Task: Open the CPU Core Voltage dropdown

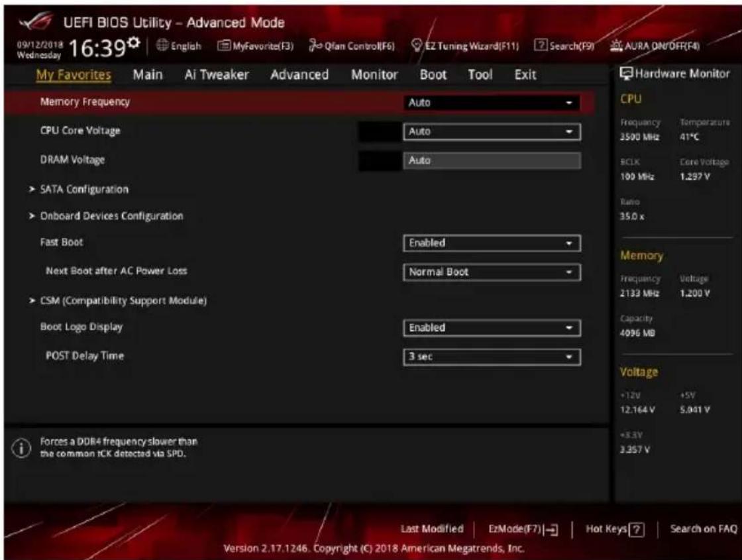Action: click(x=492, y=132)
